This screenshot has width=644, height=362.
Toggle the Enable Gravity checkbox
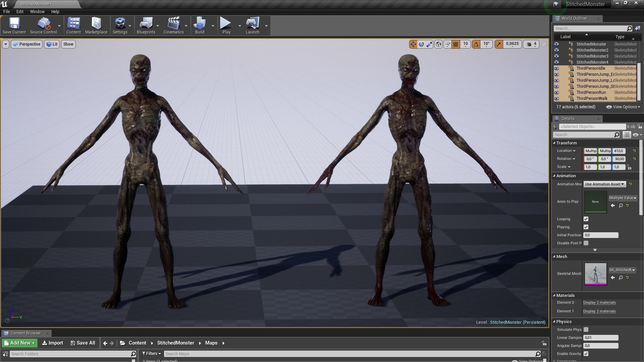[586, 354]
